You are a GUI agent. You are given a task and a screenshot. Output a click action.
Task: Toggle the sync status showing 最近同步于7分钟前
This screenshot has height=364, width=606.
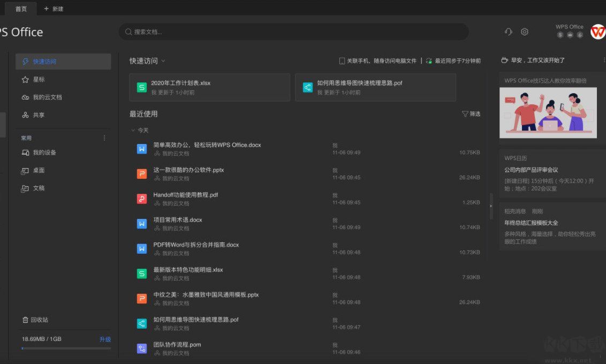pyautogui.click(x=451, y=60)
